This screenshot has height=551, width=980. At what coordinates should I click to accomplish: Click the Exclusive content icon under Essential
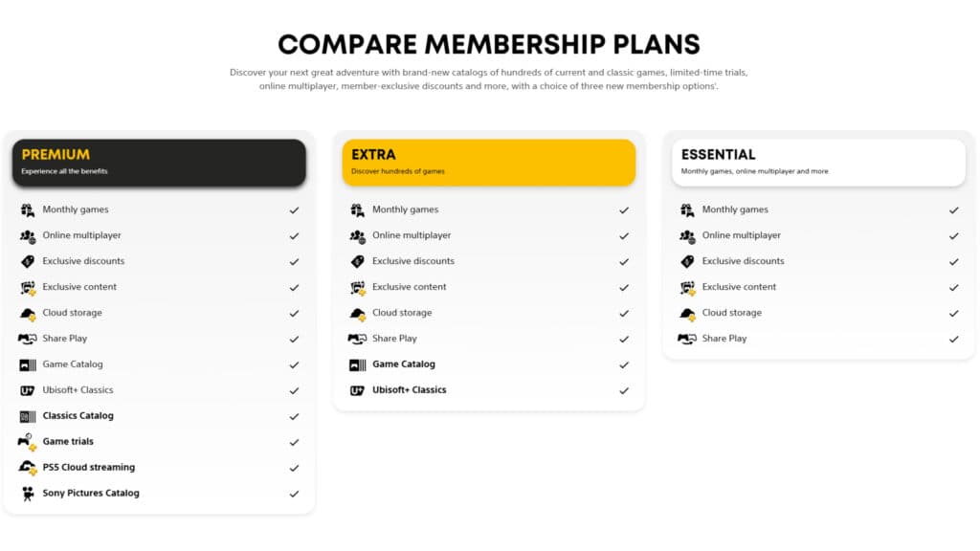click(x=685, y=286)
